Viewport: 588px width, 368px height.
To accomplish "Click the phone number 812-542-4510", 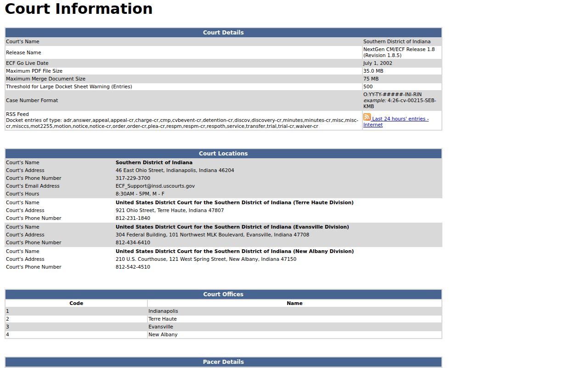I will point(133,267).
